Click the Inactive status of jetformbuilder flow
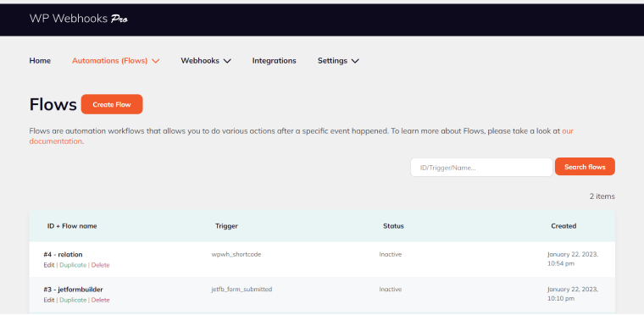This screenshot has width=644, height=315. pyautogui.click(x=391, y=289)
